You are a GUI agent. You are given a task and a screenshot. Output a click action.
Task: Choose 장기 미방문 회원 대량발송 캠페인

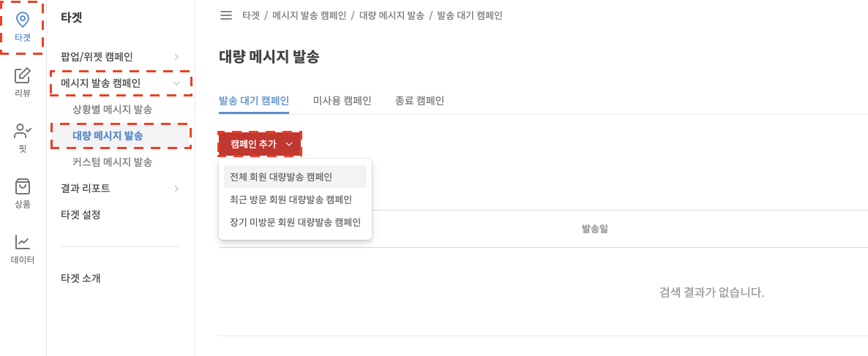click(x=295, y=222)
